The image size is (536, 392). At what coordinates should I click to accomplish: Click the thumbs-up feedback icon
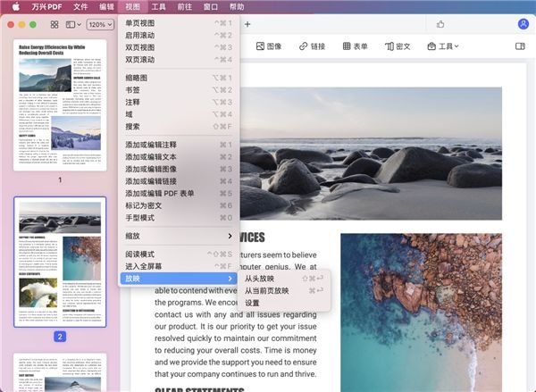pos(440,24)
